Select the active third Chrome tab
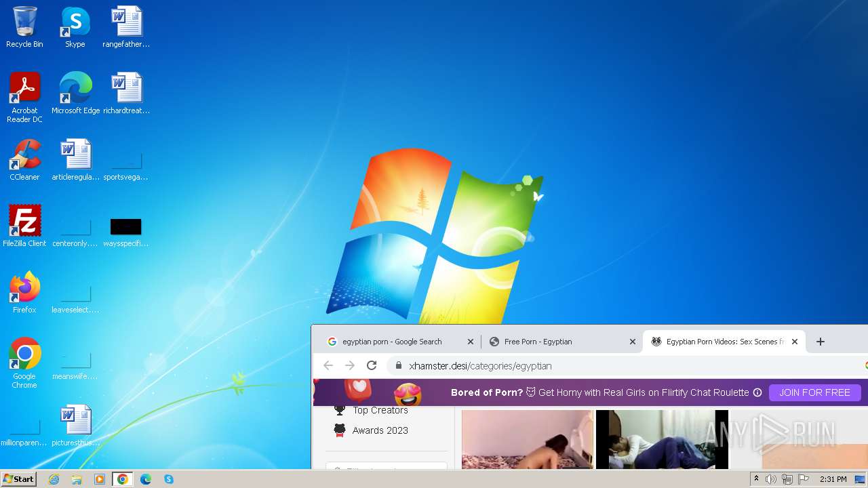The width and height of the screenshot is (868, 488). (x=722, y=342)
